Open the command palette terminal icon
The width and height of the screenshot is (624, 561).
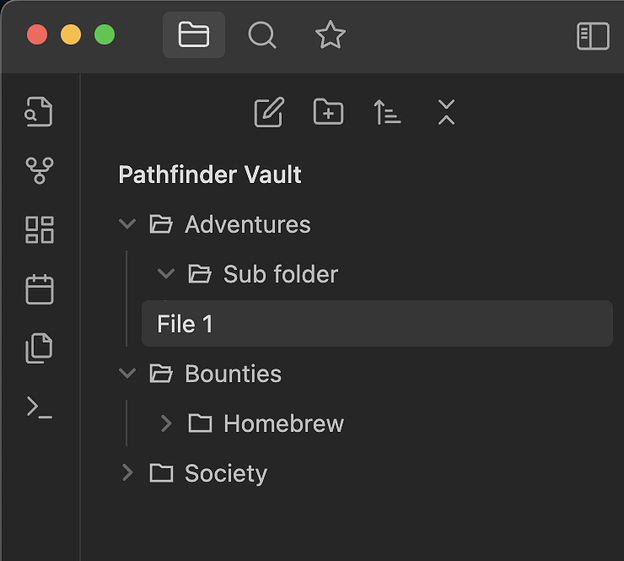point(39,407)
